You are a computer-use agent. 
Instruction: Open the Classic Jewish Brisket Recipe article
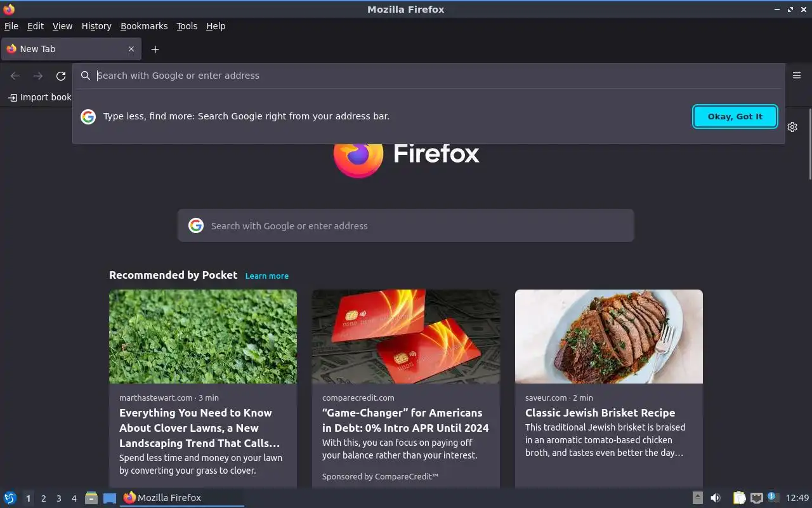(x=600, y=413)
